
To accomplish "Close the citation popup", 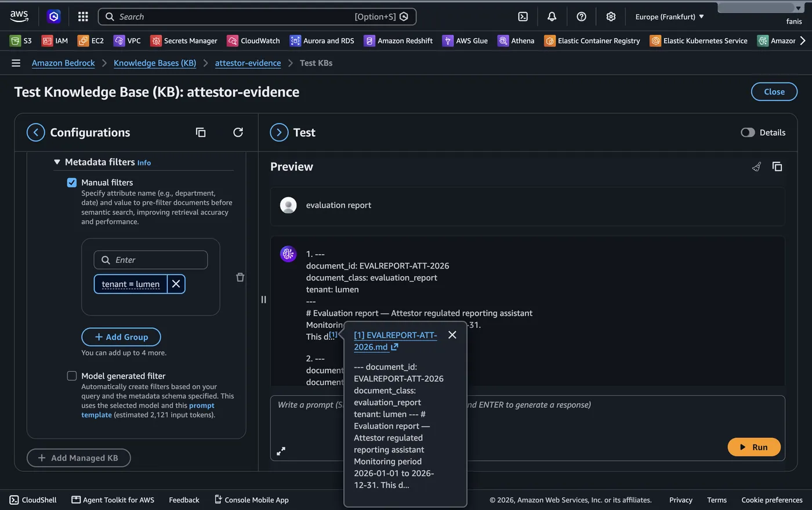I will click(452, 335).
